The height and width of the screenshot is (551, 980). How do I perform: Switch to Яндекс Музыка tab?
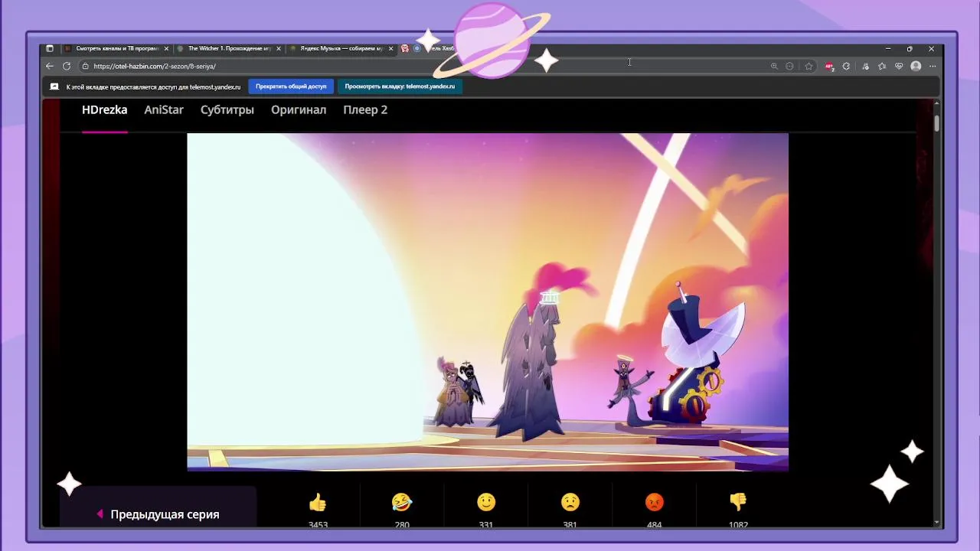point(341,48)
